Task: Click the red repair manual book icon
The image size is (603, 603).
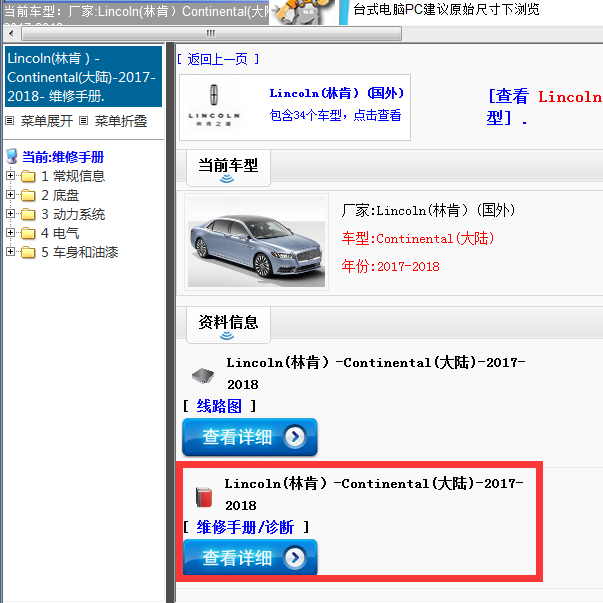Action: pyautogui.click(x=204, y=497)
